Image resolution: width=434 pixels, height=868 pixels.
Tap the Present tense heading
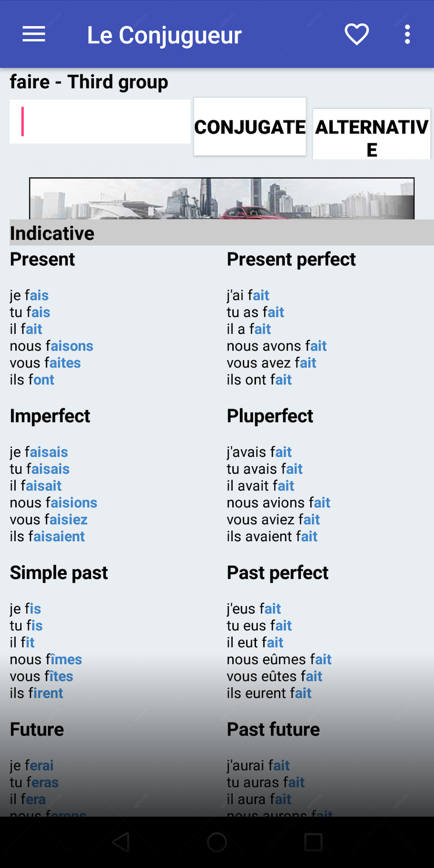(x=43, y=259)
